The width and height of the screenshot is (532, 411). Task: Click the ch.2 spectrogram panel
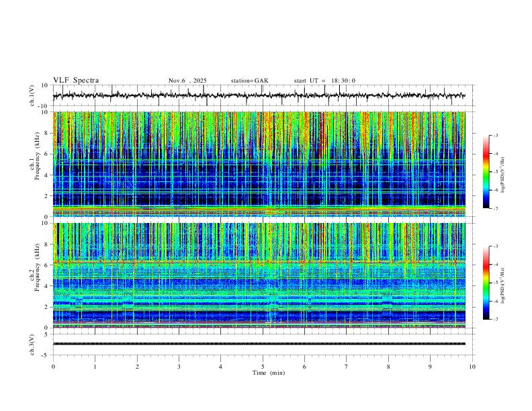[259, 275]
